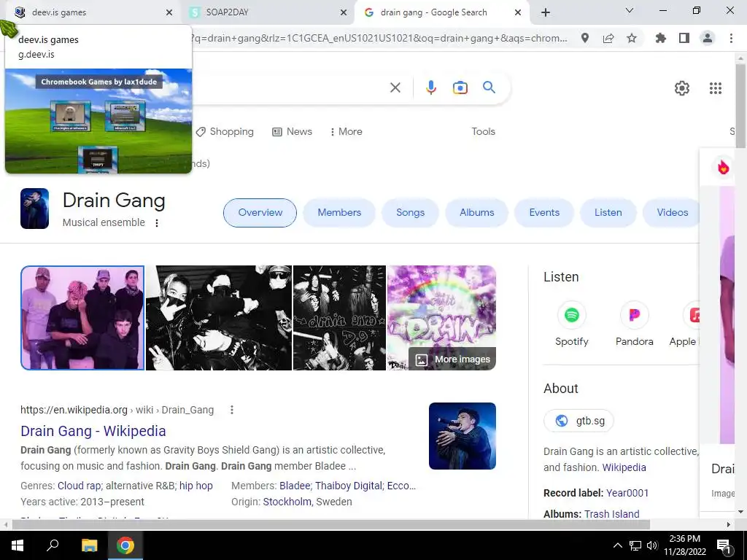Open options menu for Wikipedia result

(232, 410)
